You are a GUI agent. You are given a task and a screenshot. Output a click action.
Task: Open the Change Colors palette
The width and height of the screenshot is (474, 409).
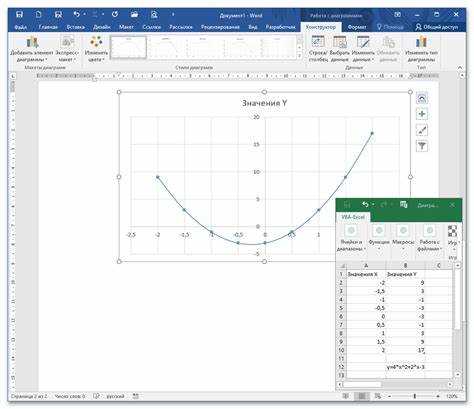(96, 49)
